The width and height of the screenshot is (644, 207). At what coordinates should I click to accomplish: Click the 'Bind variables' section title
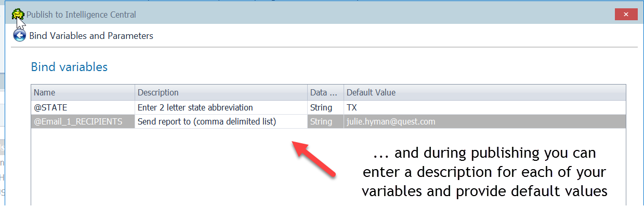(x=69, y=67)
